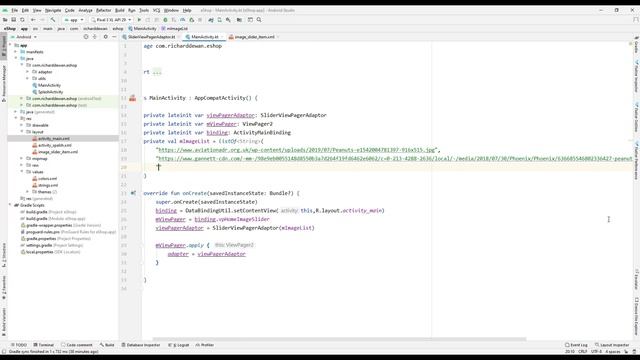Expand the utils package folder
The height and width of the screenshot is (360, 640).
coord(28,78)
